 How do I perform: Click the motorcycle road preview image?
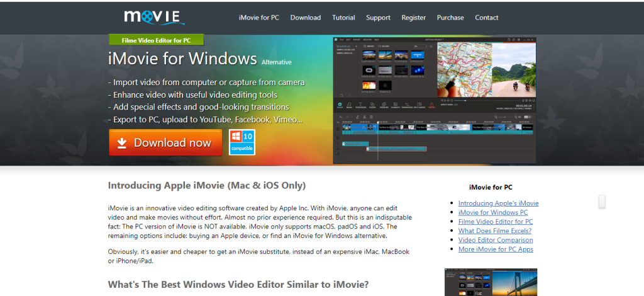pos(514,70)
